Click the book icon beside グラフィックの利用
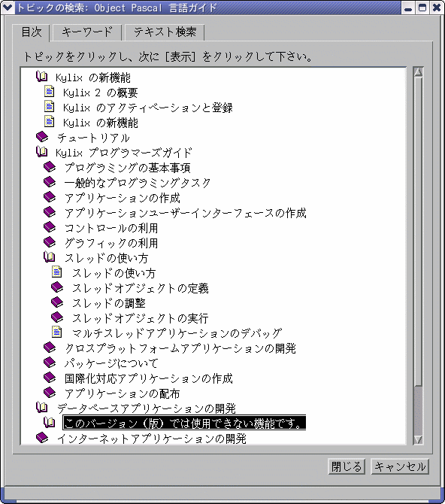 (50, 242)
